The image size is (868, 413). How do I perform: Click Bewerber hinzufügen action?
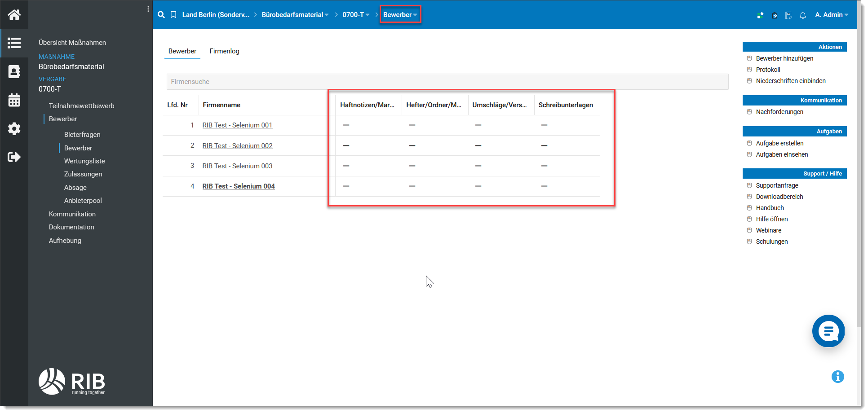point(784,58)
